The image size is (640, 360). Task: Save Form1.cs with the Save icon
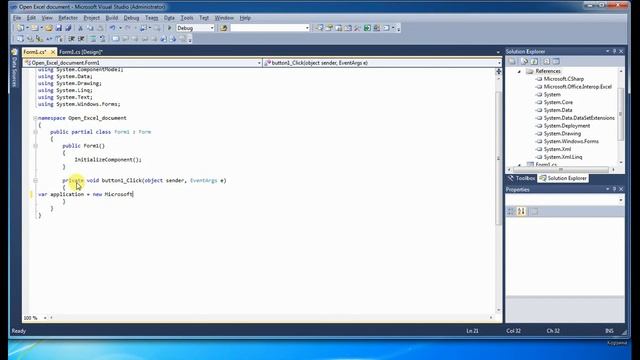point(59,28)
